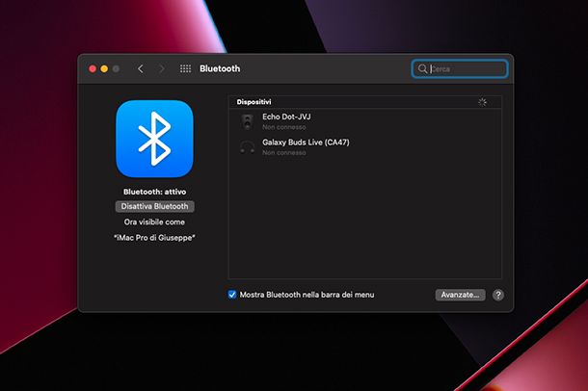This screenshot has width=588, height=391.
Task: Open the Show All preferences grid icon
Action: pyautogui.click(x=185, y=68)
